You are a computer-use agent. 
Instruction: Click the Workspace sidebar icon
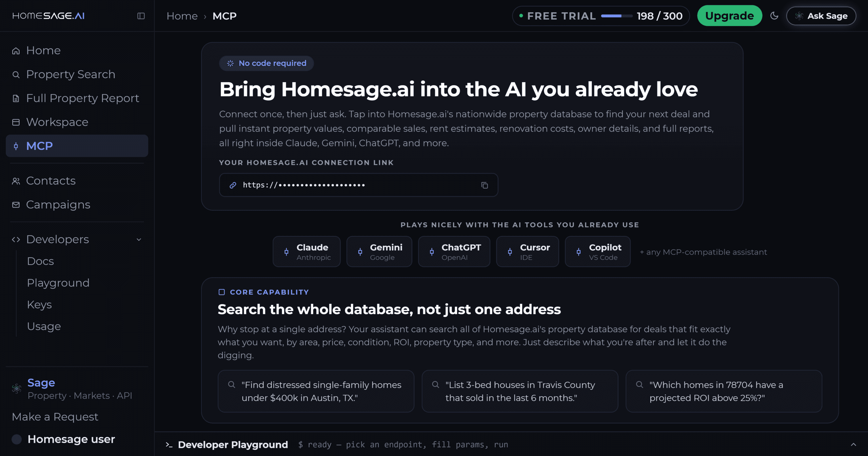click(x=16, y=122)
